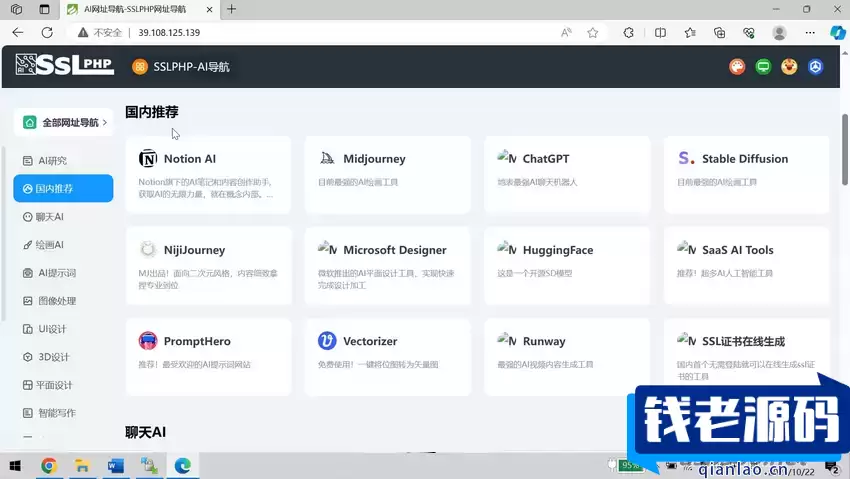Image resolution: width=850 pixels, height=479 pixels.
Task: Open the PromptHero card
Action: pyautogui.click(x=208, y=357)
